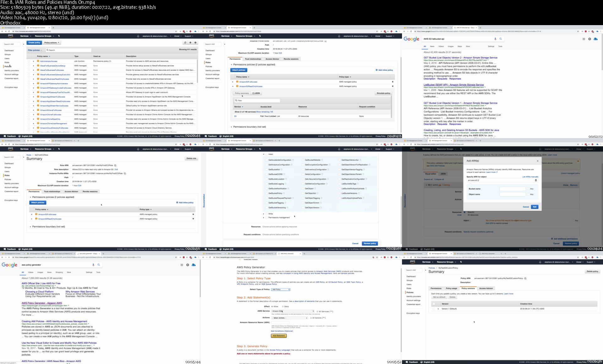Tick Any checkbox beside Object name field
Viewport: 603px width, 364px height.
(528, 195)
